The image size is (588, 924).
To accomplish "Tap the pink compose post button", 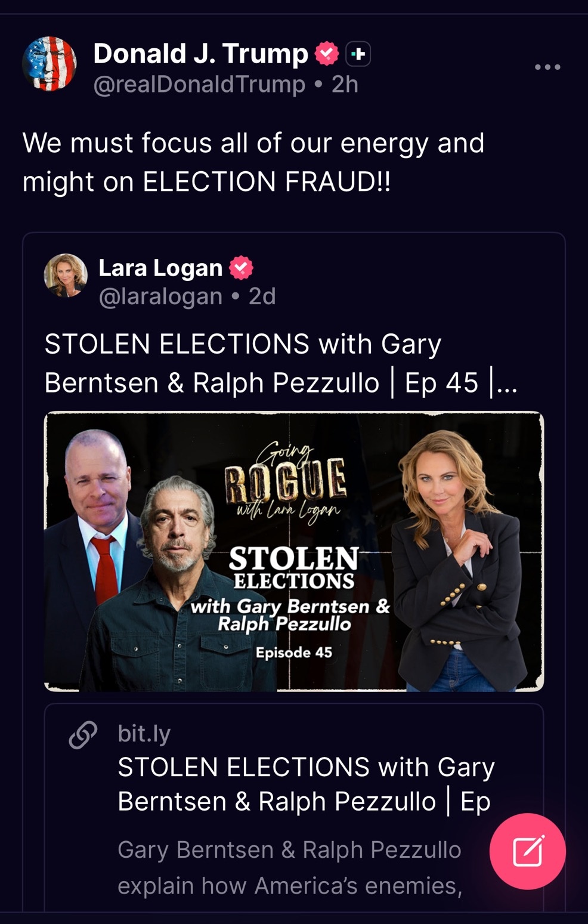I will [x=527, y=851].
